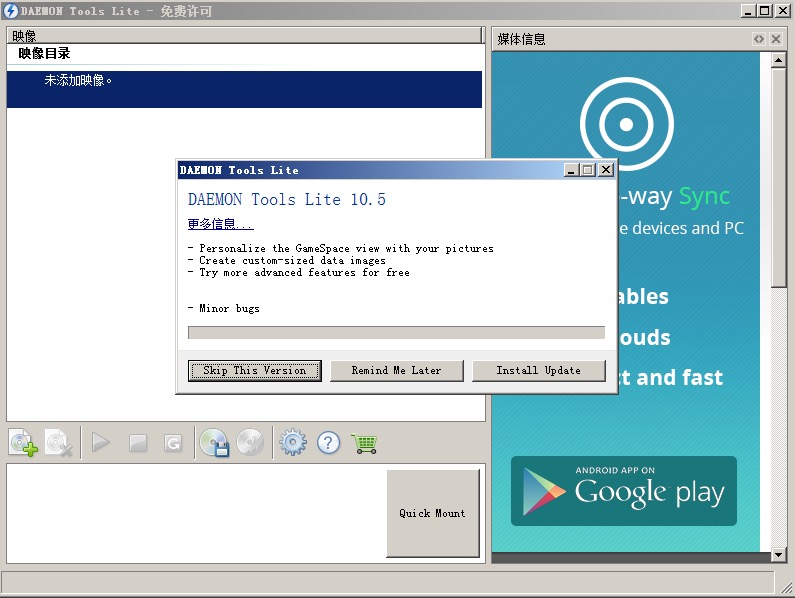Click the Remove Image icon
This screenshot has height=598, width=795.
(x=59, y=443)
